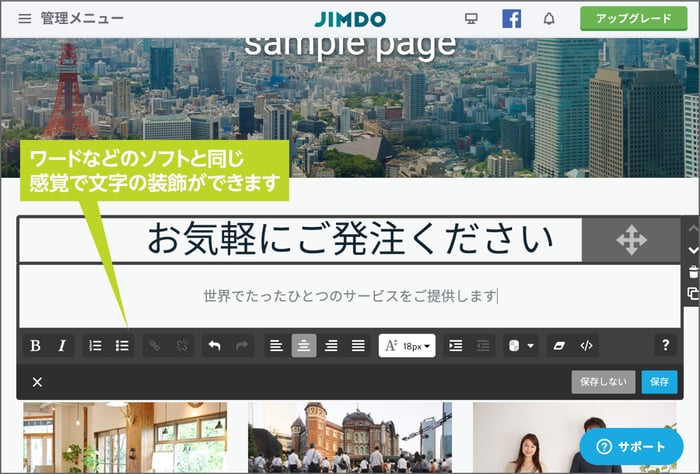700x474 pixels.
Task: Open the desktop preview monitor icon
Action: 471,19
